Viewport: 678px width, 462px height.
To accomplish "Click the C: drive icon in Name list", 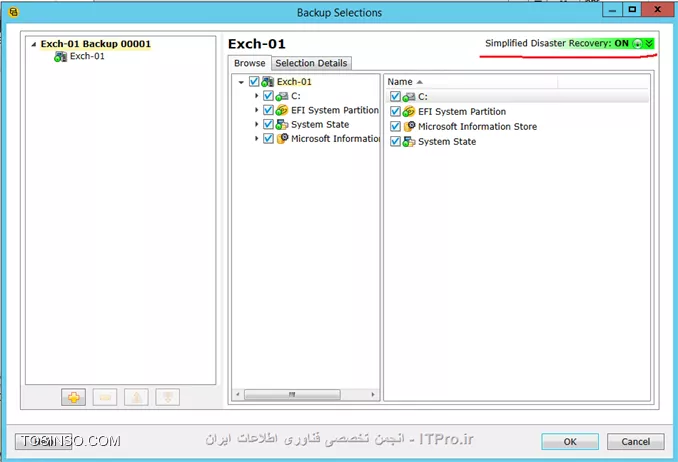I will [409, 97].
